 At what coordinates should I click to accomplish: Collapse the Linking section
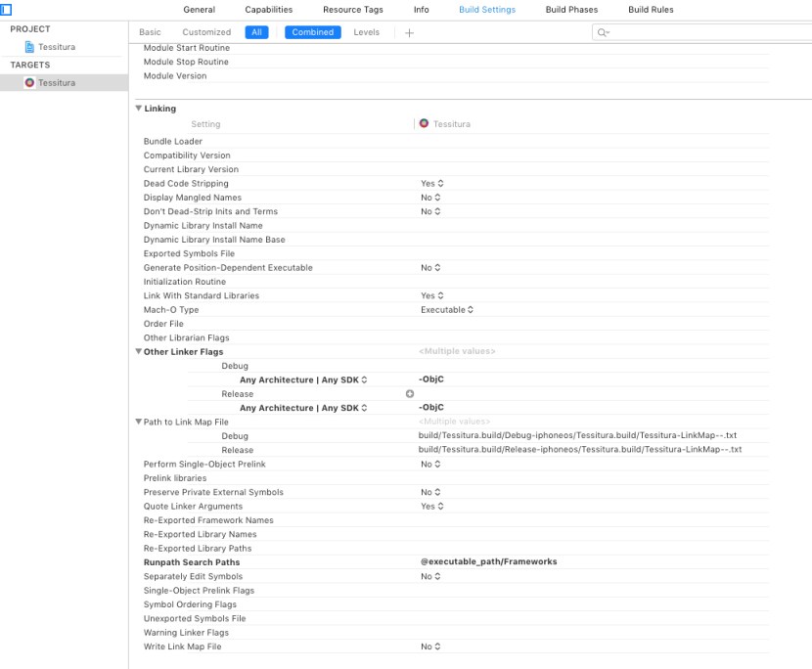(x=139, y=109)
